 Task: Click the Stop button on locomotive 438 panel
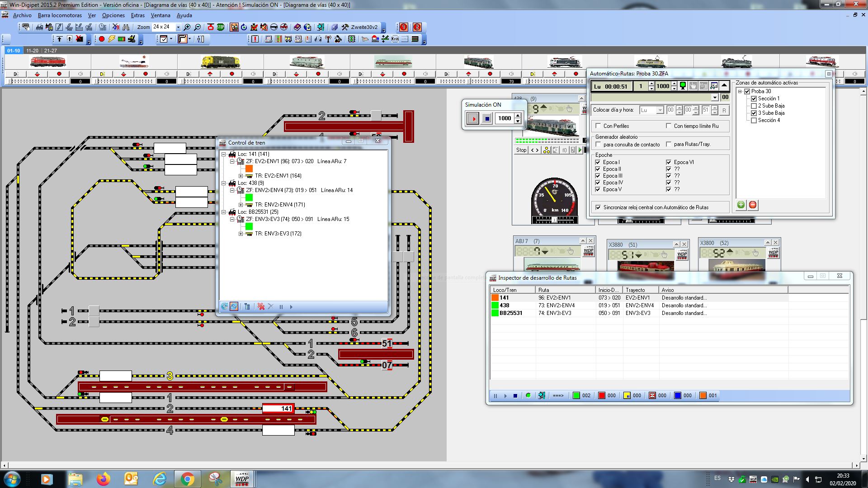pos(521,150)
